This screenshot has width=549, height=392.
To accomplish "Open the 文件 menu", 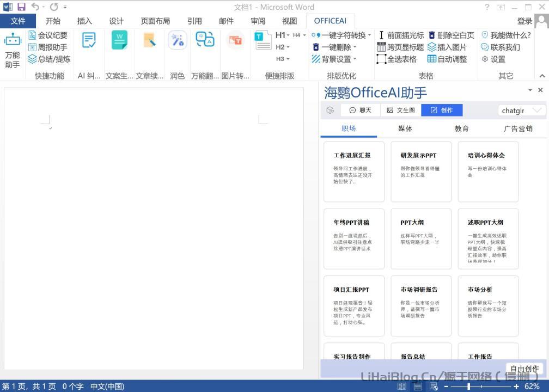I will tap(18, 21).
